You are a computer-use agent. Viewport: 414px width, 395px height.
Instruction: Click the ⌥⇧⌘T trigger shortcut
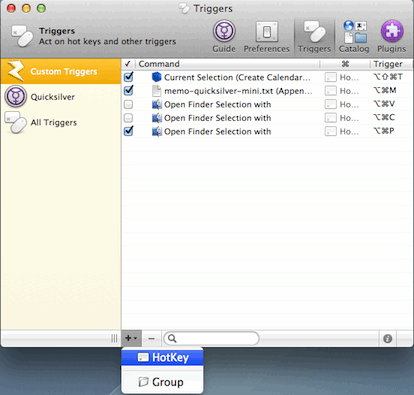tap(388, 77)
